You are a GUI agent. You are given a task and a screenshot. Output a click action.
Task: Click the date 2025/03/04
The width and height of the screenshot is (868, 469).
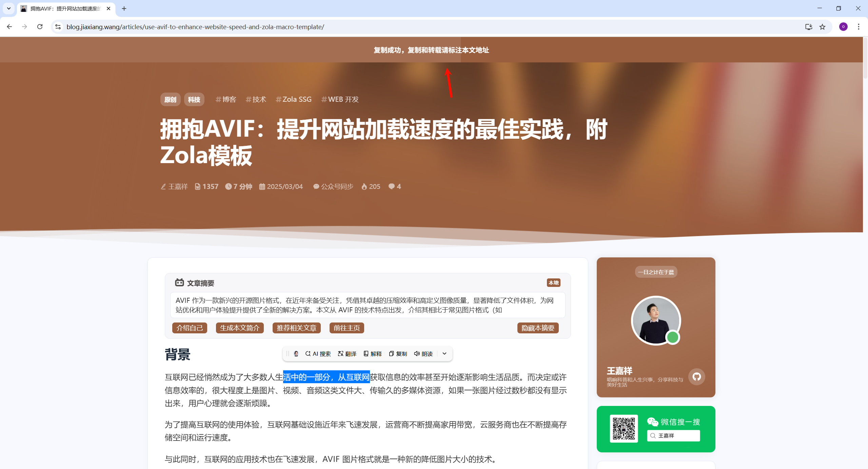(281, 187)
